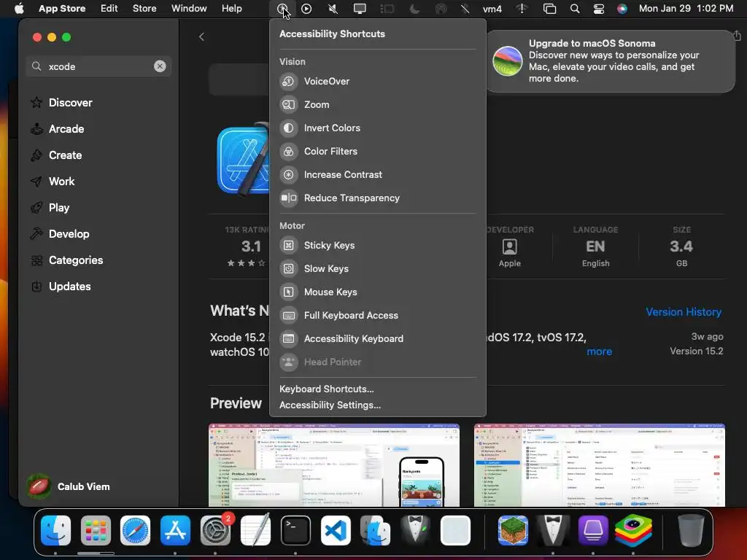
Task: Open Spotlight search magnifier in menu bar
Action: click(x=575, y=9)
